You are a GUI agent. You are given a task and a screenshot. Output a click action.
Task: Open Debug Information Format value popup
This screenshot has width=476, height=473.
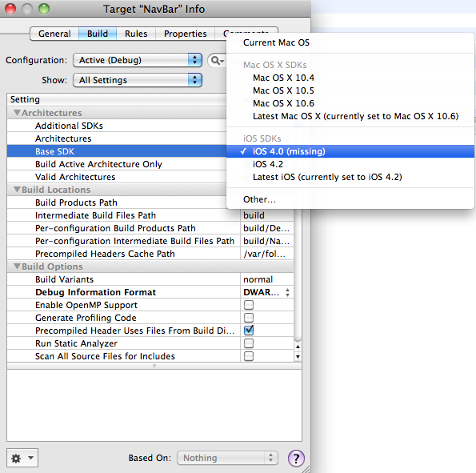coord(266,292)
